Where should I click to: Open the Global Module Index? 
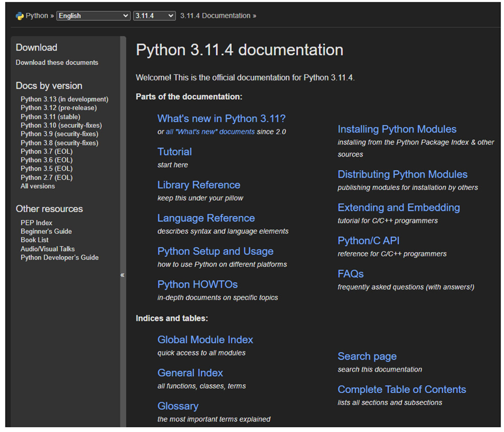coord(205,340)
